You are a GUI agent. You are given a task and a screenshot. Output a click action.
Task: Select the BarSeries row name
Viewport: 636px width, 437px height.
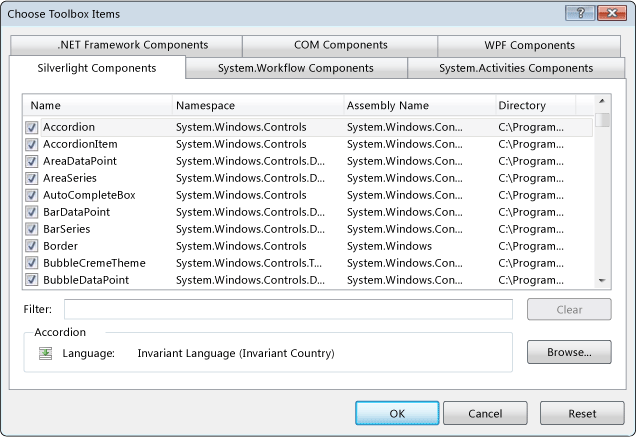(67, 229)
